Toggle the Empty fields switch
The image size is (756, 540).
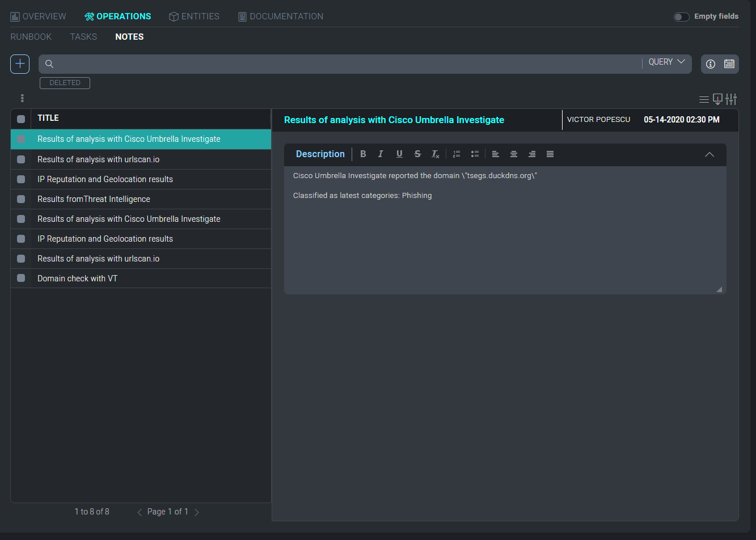tap(681, 16)
